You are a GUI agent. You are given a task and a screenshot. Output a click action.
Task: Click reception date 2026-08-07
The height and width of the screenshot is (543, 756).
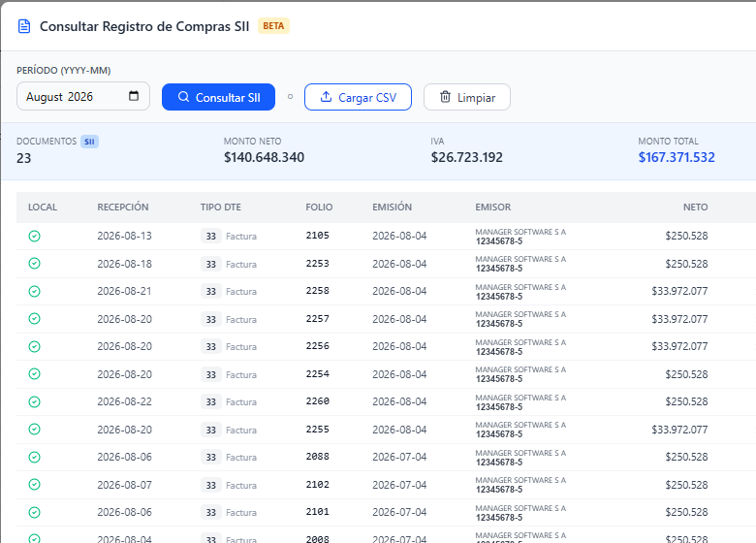124,485
